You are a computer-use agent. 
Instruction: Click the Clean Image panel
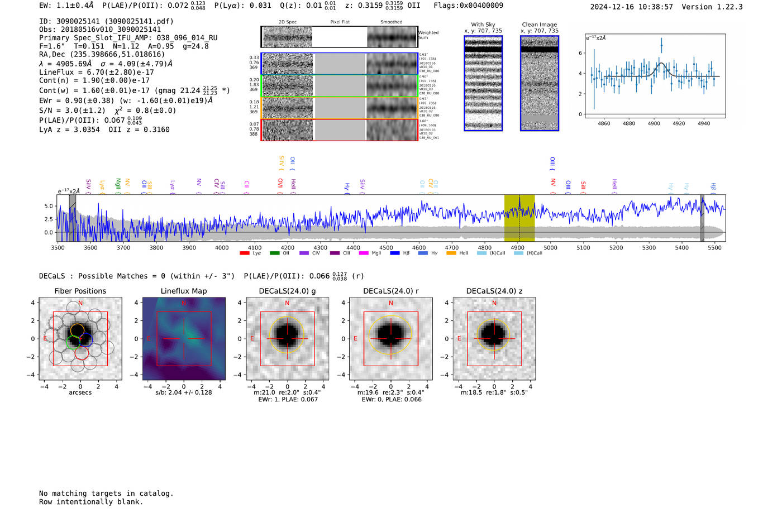click(x=540, y=83)
